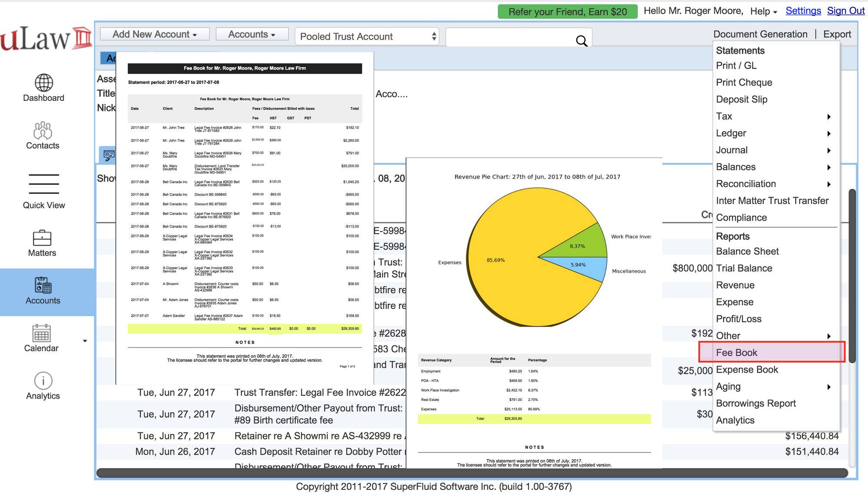Expand the Tax submenu arrow
Image resolution: width=868 pixels, height=499 pixels.
829,116
